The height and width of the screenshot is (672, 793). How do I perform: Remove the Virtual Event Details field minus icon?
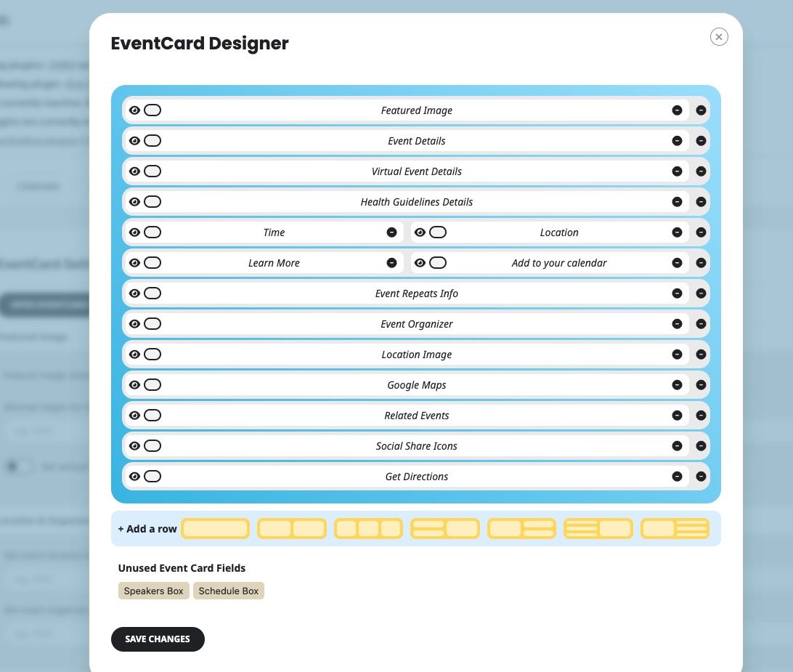point(678,171)
